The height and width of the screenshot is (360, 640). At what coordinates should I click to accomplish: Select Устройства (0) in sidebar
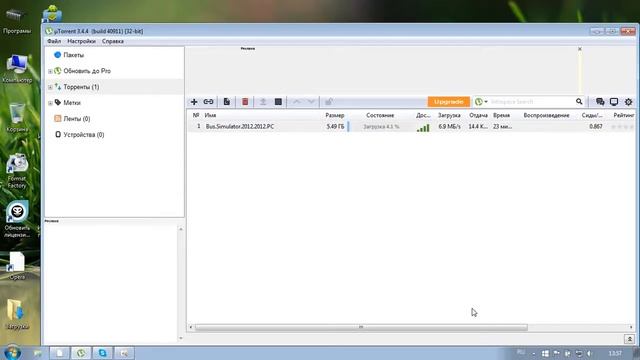tap(83, 134)
